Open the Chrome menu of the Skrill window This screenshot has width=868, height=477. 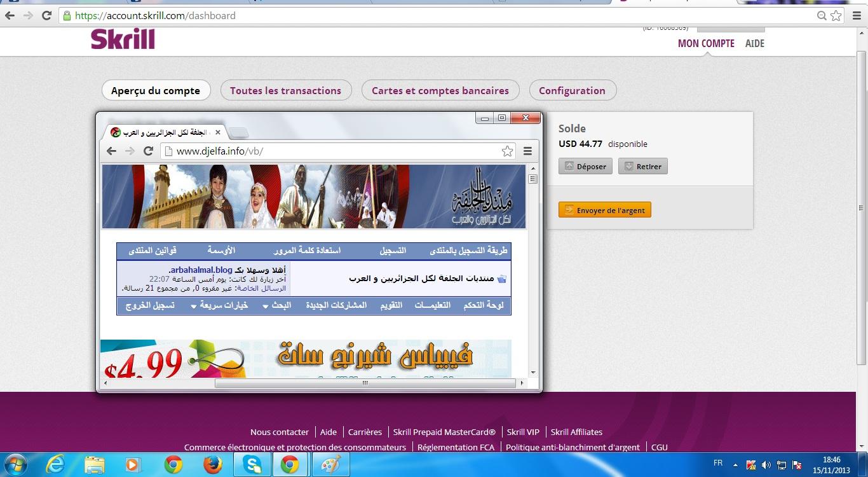click(857, 15)
